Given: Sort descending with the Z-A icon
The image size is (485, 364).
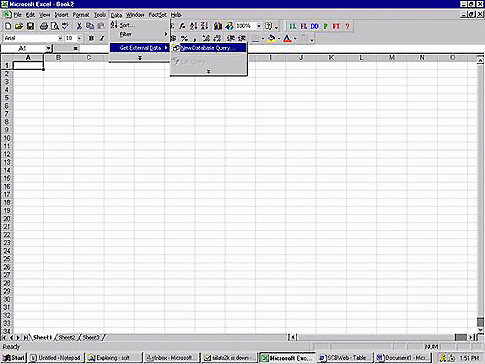Looking at the screenshot, I should pyautogui.click(x=204, y=26).
